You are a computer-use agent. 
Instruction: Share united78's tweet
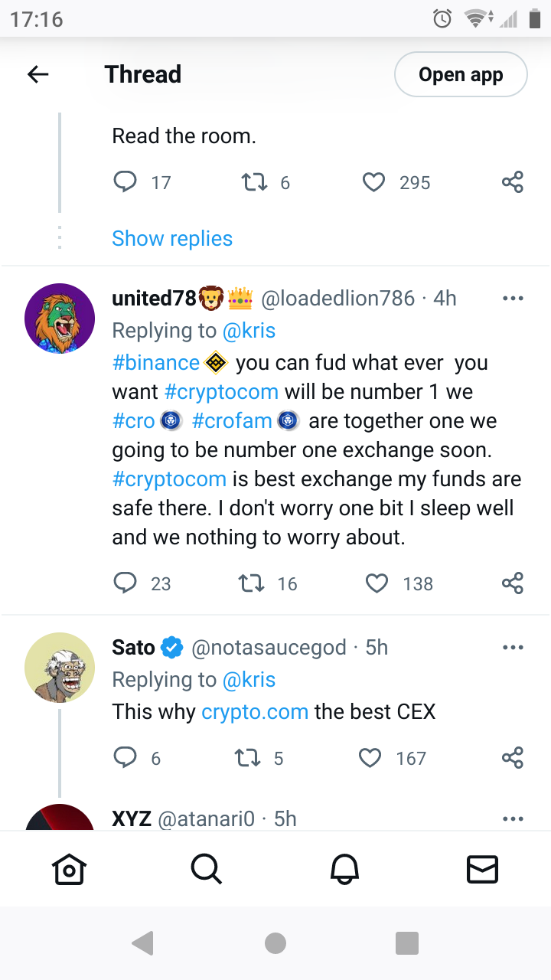click(x=512, y=583)
